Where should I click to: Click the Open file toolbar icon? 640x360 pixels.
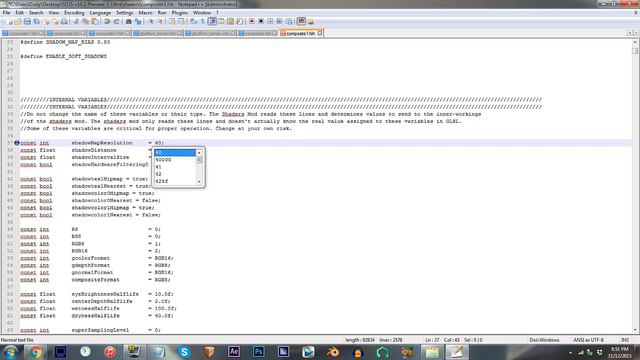[18, 21]
